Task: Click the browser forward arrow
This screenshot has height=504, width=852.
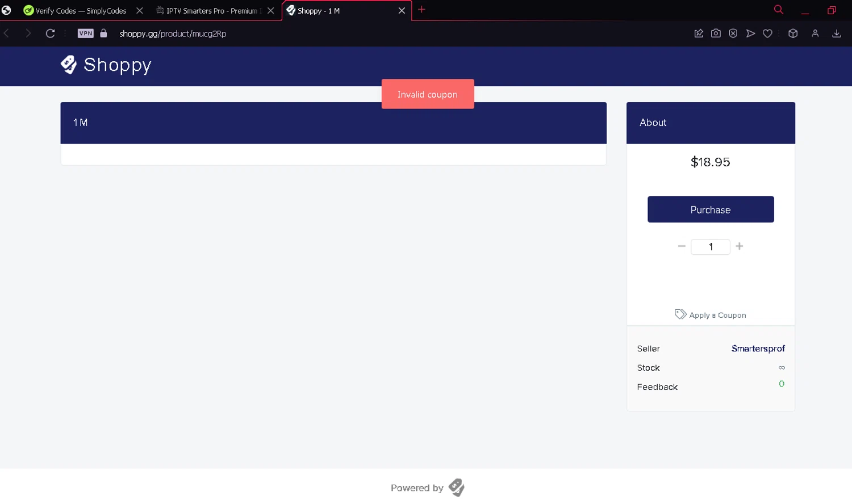Action: point(28,33)
